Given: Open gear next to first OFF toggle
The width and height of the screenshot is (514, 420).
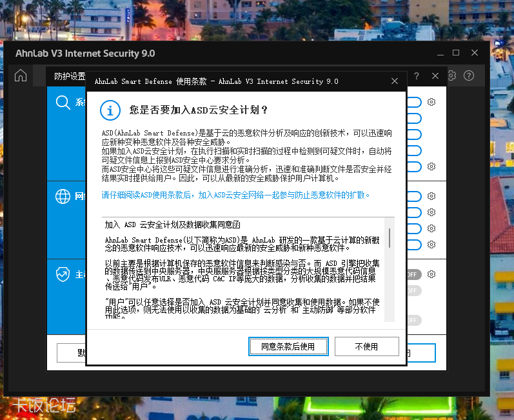Looking at the screenshot, I should 431,274.
